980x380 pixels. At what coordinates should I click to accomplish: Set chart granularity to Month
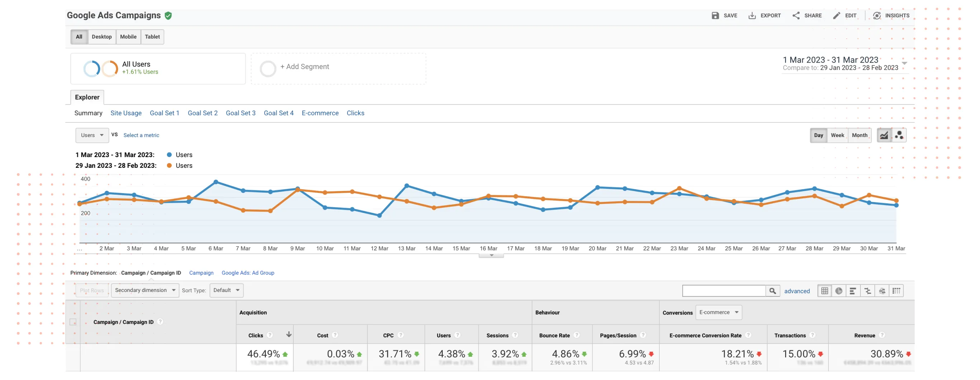[x=860, y=135]
